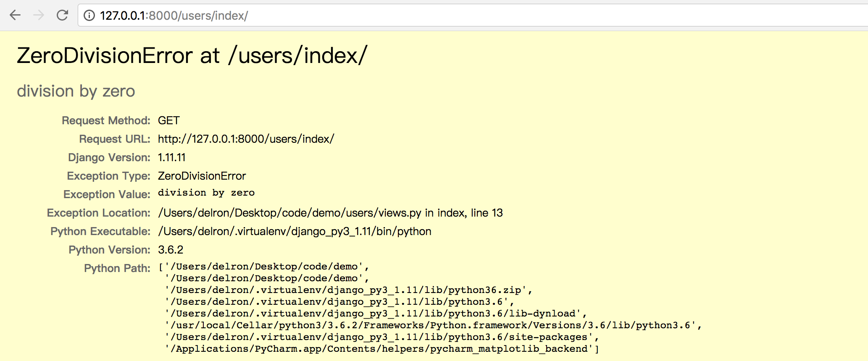Click the gray 'division by zero' subtitle

point(76,91)
